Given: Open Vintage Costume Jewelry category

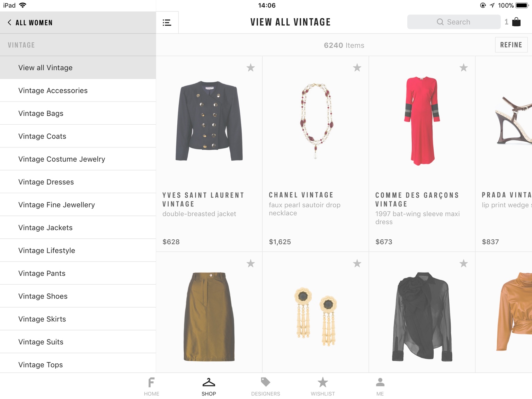Looking at the screenshot, I should click(x=78, y=159).
